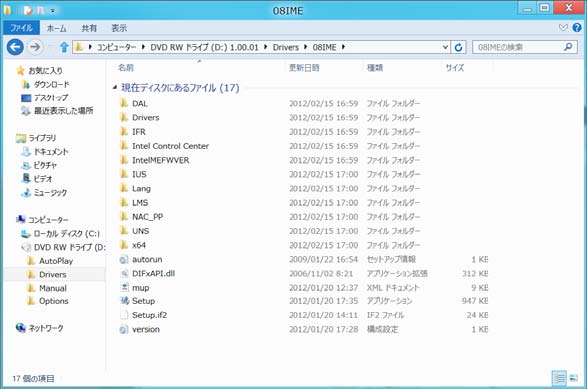Select the IntelMEFWVER folder name
Screen dimensions: 587x389
[161, 160]
